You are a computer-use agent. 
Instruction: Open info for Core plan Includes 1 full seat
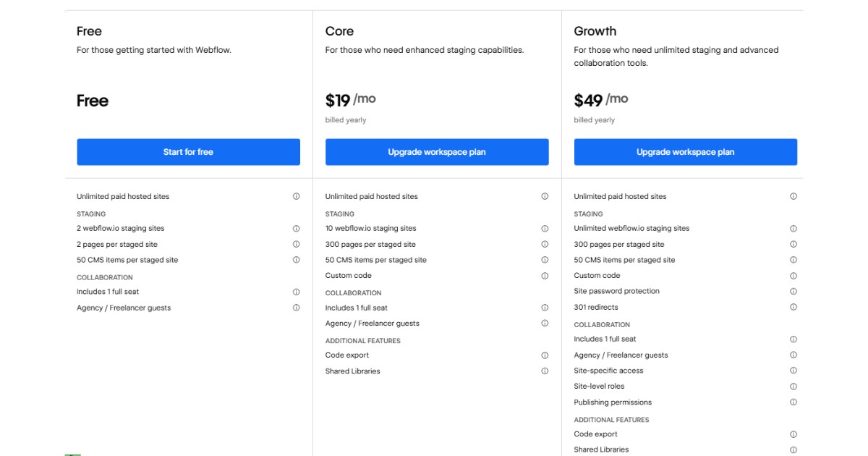(x=545, y=308)
